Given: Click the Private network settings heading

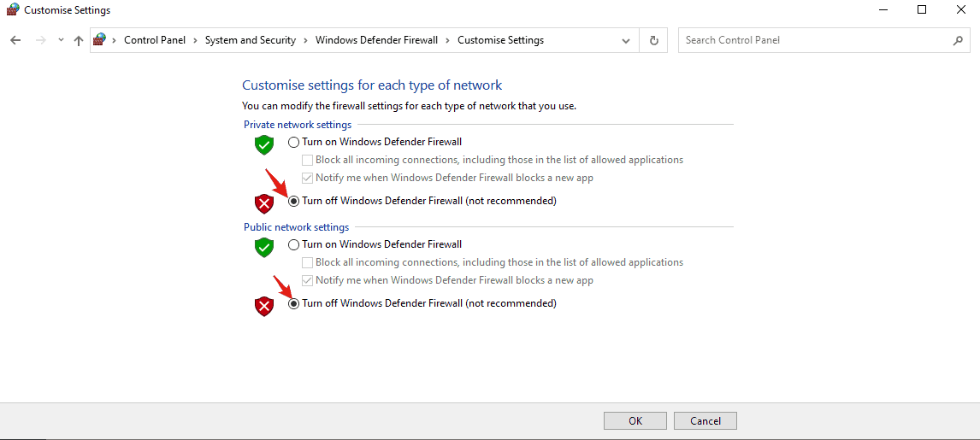Looking at the screenshot, I should 298,125.
